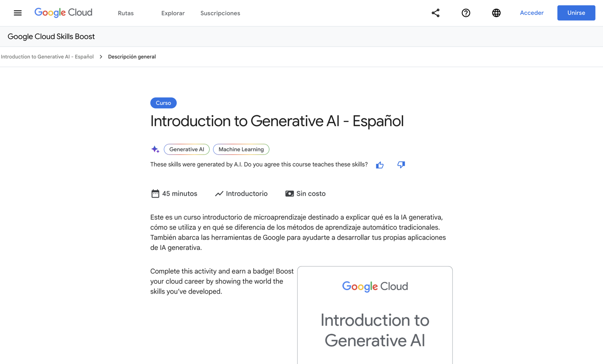Click the AI sparkle icon beside skills
The height and width of the screenshot is (364, 603).
click(x=155, y=149)
